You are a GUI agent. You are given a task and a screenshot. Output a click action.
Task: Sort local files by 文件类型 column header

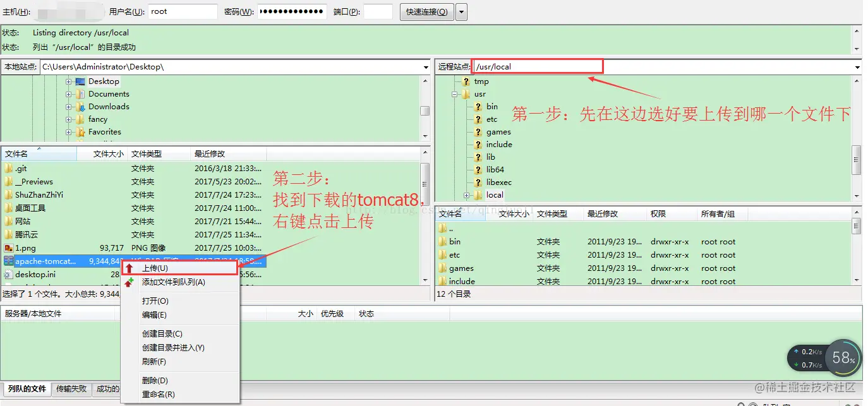[x=159, y=154]
